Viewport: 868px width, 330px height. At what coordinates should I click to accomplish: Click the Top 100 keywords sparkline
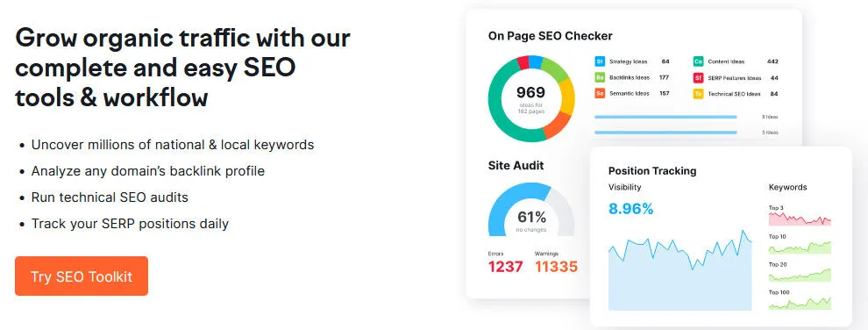(800, 303)
